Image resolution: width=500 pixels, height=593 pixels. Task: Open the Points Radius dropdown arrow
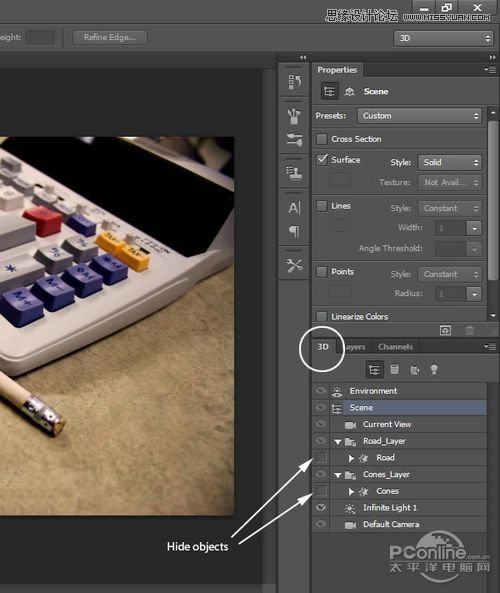click(x=474, y=294)
